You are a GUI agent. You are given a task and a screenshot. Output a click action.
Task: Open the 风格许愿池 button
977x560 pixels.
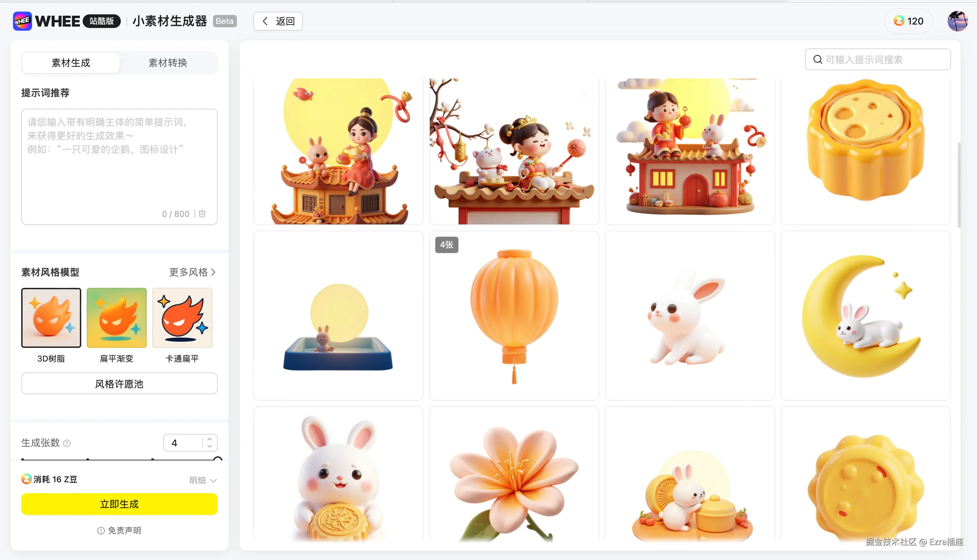coord(119,384)
